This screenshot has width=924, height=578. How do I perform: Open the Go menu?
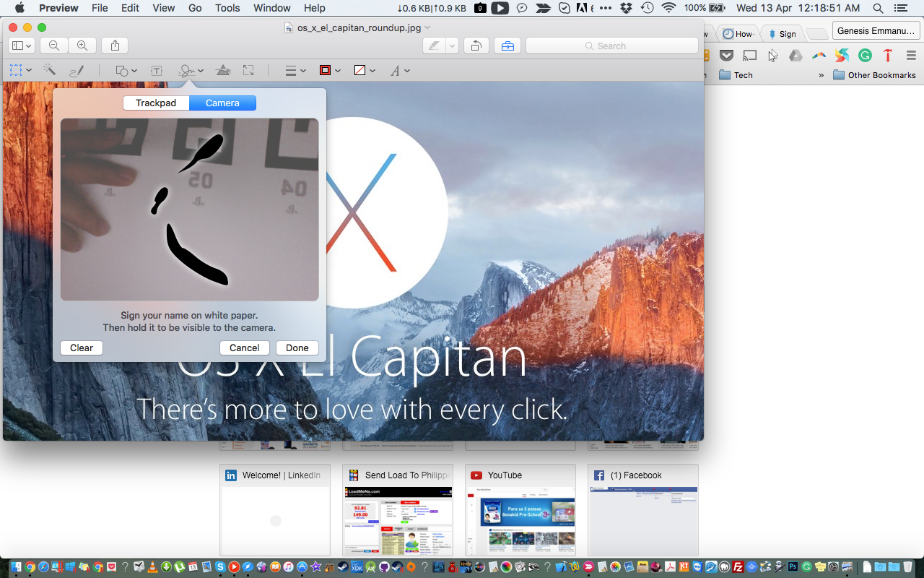195,8
